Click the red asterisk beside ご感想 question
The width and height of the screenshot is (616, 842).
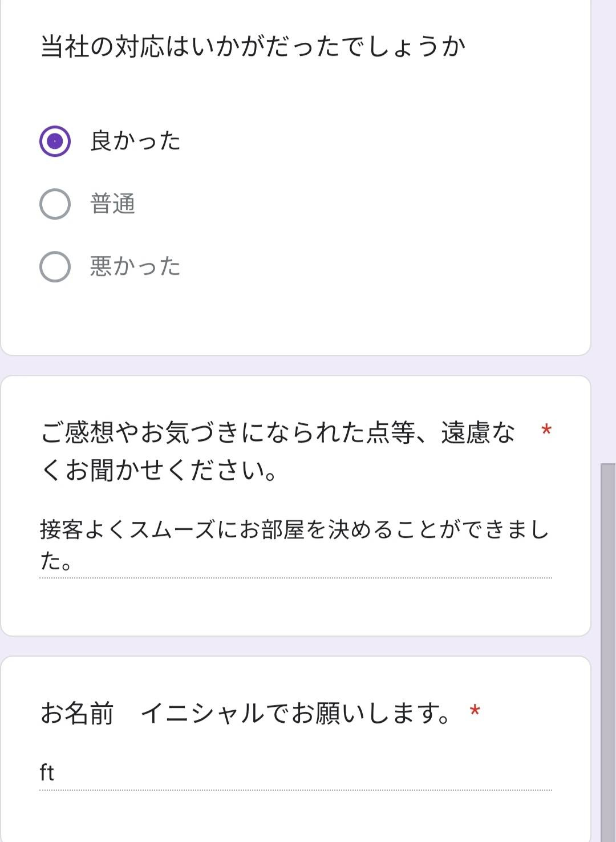[546, 430]
